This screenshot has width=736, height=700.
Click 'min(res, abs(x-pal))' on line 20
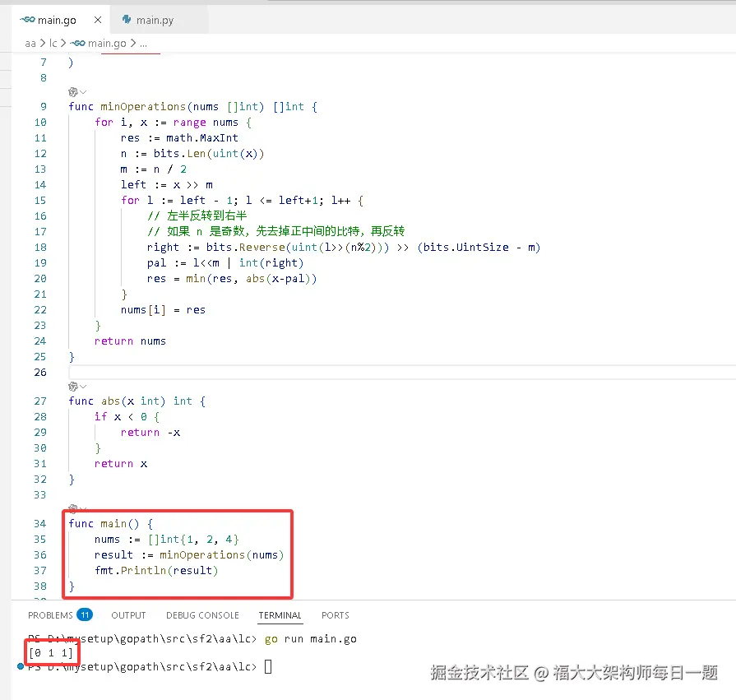tap(252, 279)
